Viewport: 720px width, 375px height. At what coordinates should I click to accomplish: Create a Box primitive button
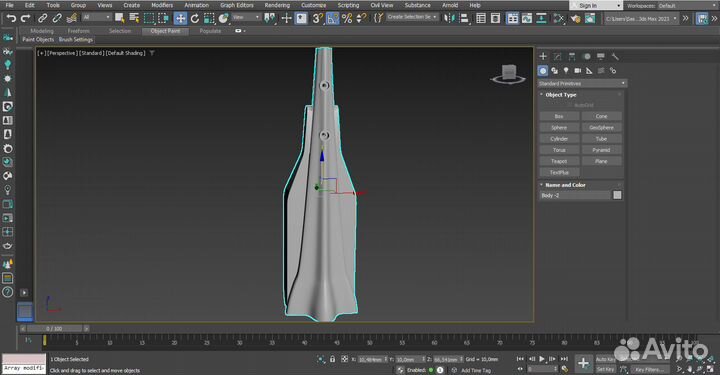(x=559, y=117)
